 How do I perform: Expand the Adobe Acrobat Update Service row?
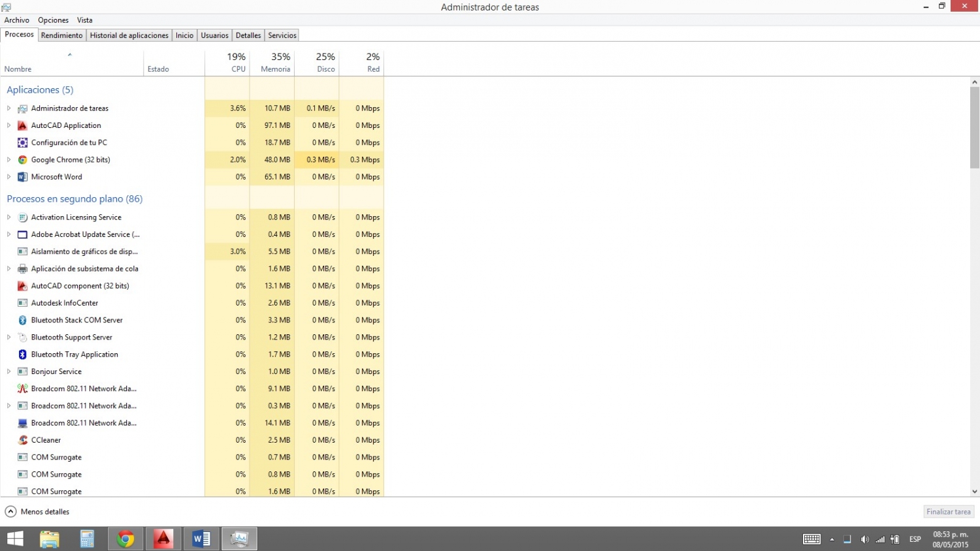[8, 234]
